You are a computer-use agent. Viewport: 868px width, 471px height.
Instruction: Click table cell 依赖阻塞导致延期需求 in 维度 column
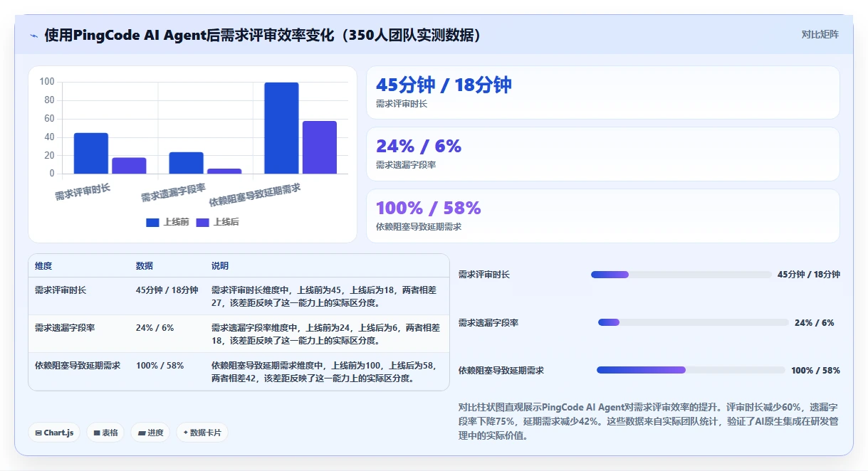78,366
